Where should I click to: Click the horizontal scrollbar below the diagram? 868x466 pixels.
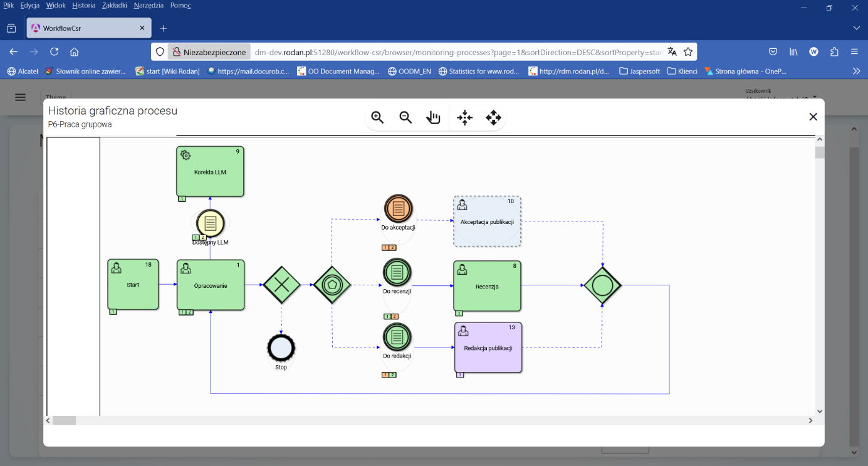pyautogui.click(x=63, y=420)
